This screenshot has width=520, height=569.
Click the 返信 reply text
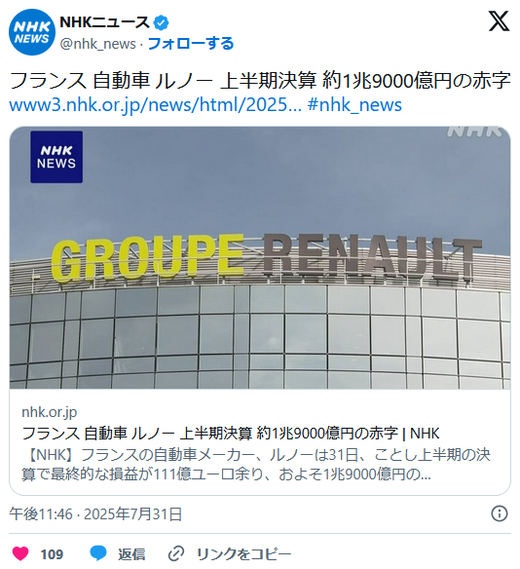point(131,554)
